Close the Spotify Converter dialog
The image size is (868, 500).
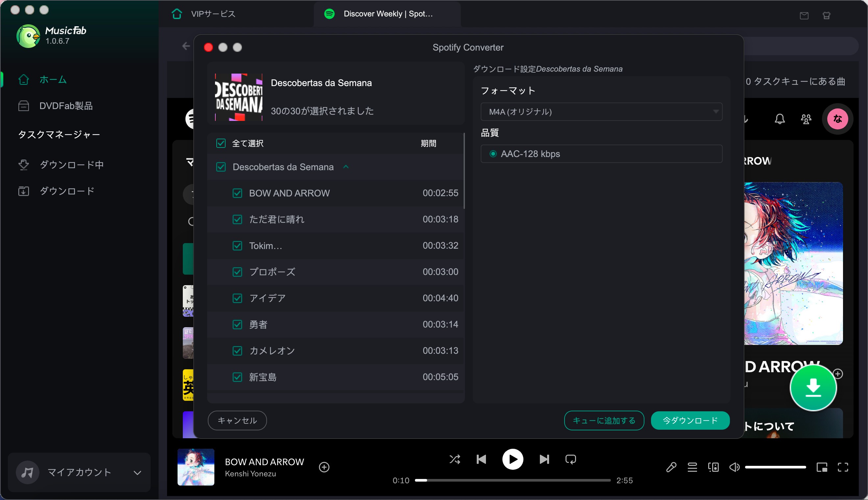tap(208, 47)
